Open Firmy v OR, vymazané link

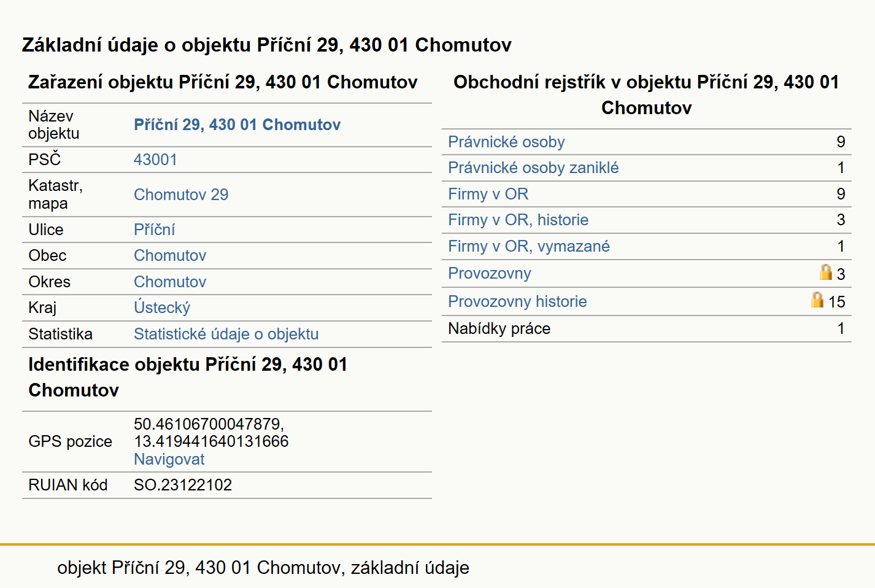[529, 246]
